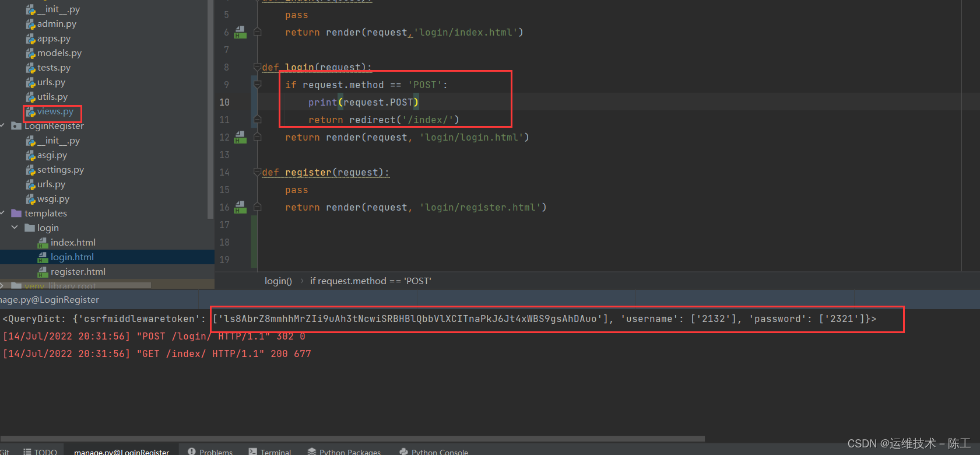Click the console horizontal scrollbar

click(352, 439)
